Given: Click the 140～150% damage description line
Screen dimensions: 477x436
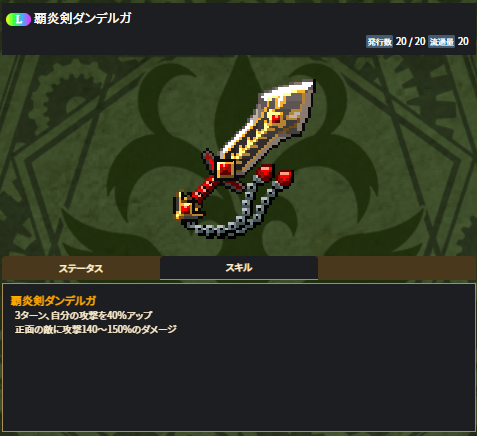Looking at the screenshot, I should (x=96, y=329).
